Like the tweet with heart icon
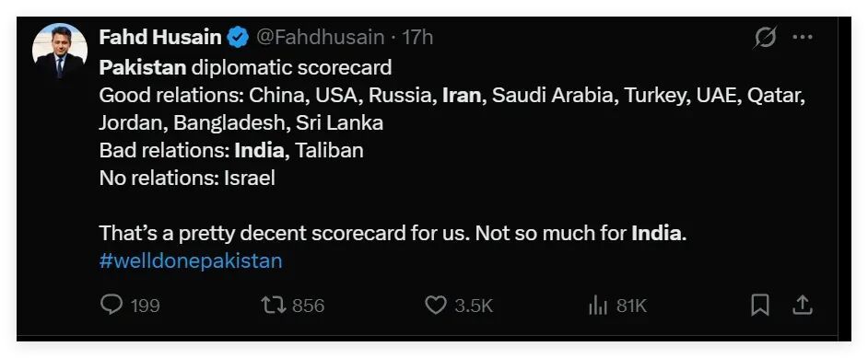The width and height of the screenshot is (868, 358). pos(436,305)
